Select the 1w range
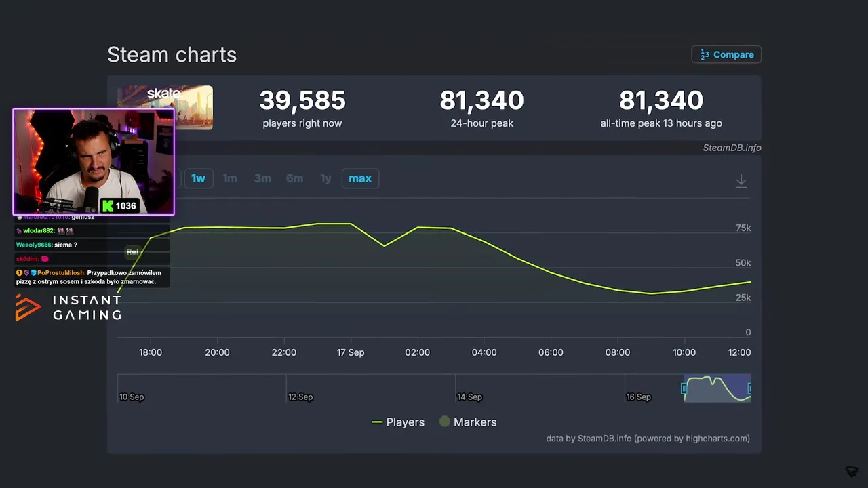Viewport: 868px width, 488px height. point(198,178)
